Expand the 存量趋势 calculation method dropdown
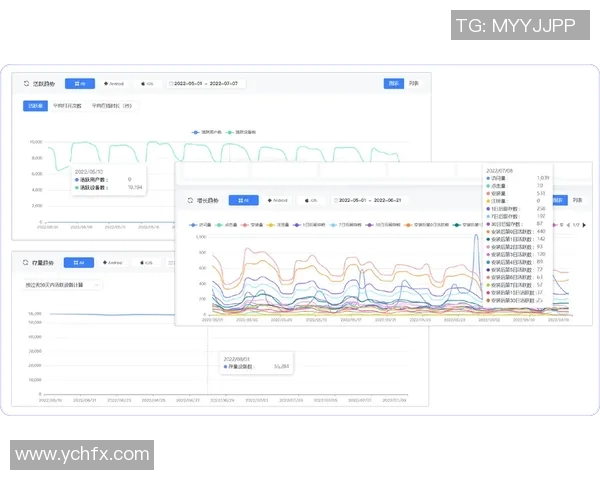The width and height of the screenshot is (600, 480). [x=62, y=285]
